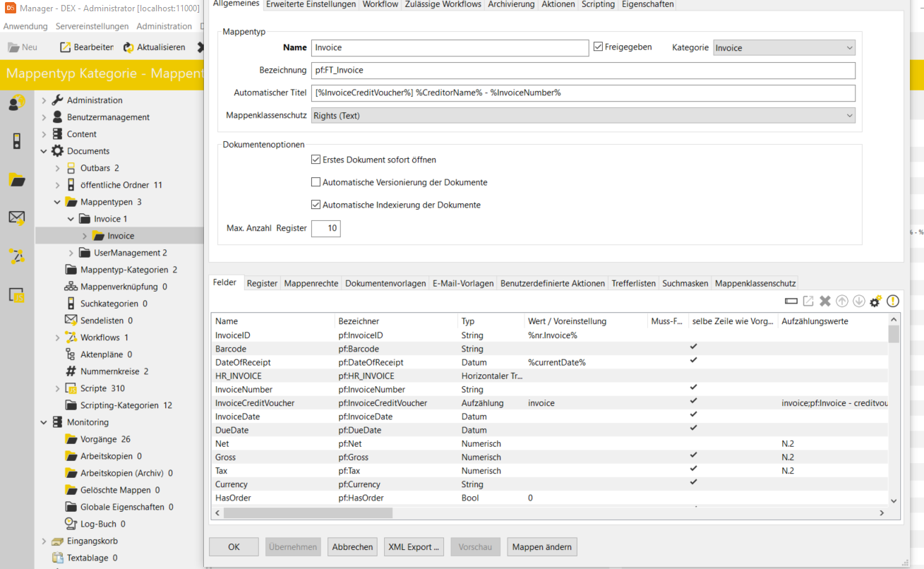Toggle the Freigegeben checkbox
Screen dimensions: 924x569
[598, 47]
